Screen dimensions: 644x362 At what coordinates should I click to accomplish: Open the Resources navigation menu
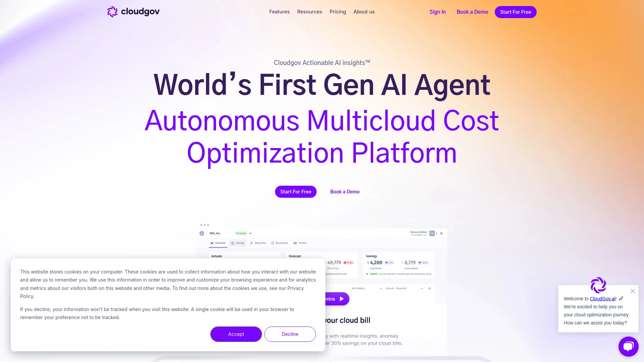tap(310, 11)
